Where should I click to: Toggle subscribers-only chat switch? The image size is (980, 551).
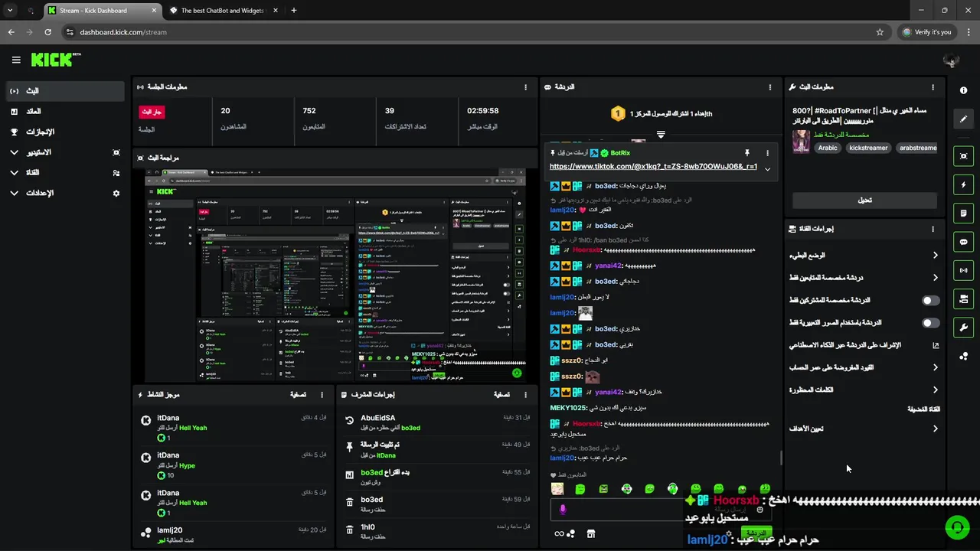click(x=930, y=301)
